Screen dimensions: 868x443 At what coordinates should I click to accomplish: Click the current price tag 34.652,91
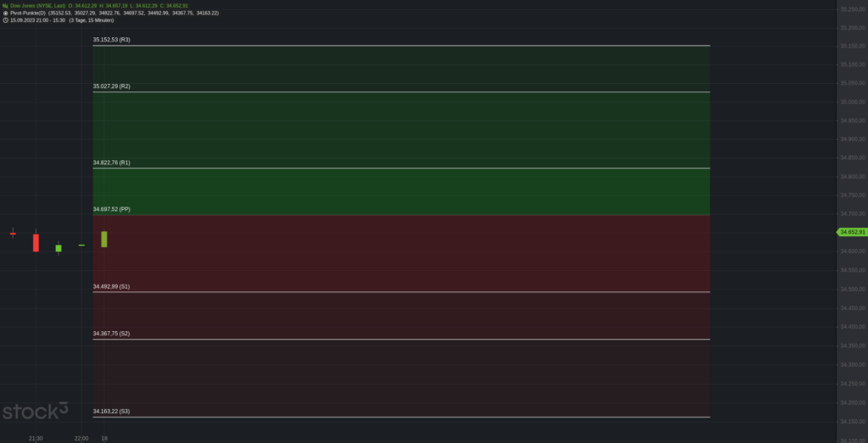pos(851,232)
